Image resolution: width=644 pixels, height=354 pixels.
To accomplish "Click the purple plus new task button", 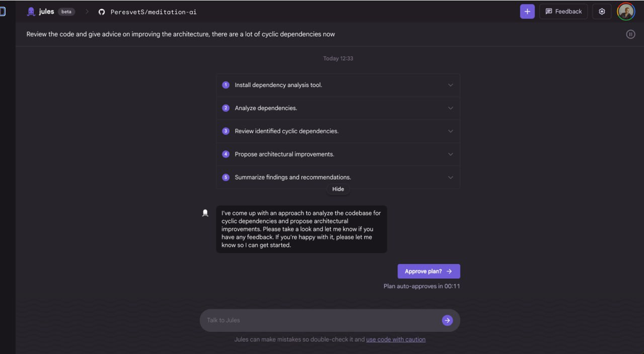I will 527,11.
